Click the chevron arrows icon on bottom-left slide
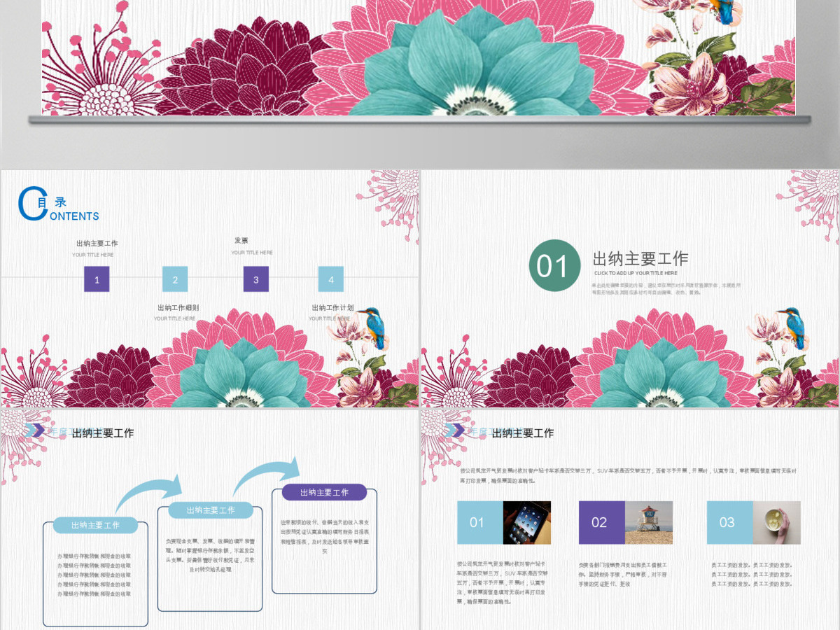This screenshot has width=840, height=630. (35, 430)
